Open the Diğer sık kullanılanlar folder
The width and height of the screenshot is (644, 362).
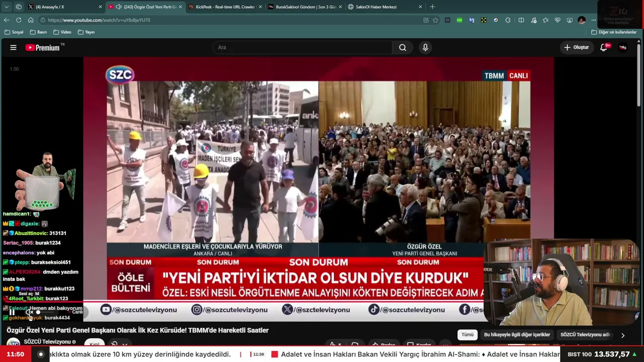coord(614,32)
